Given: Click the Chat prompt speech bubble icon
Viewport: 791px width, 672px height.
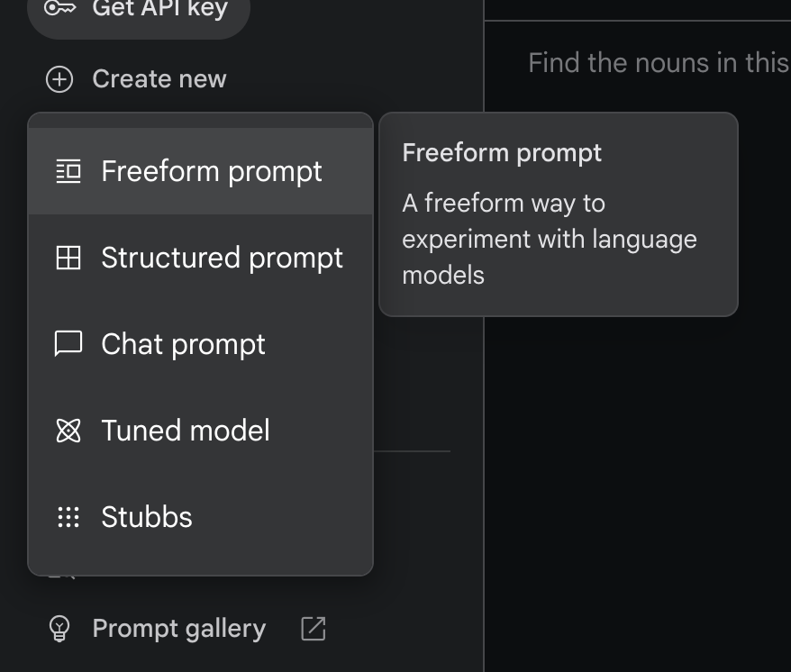Looking at the screenshot, I should 68,343.
